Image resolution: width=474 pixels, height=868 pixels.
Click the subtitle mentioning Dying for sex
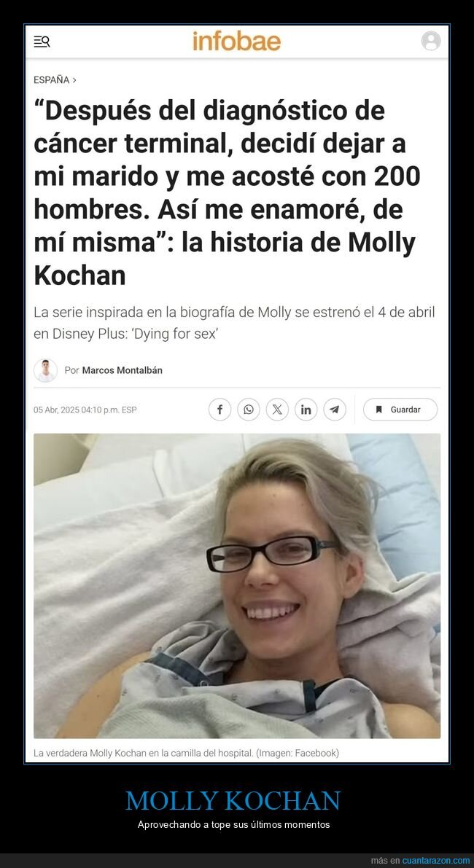[234, 324]
